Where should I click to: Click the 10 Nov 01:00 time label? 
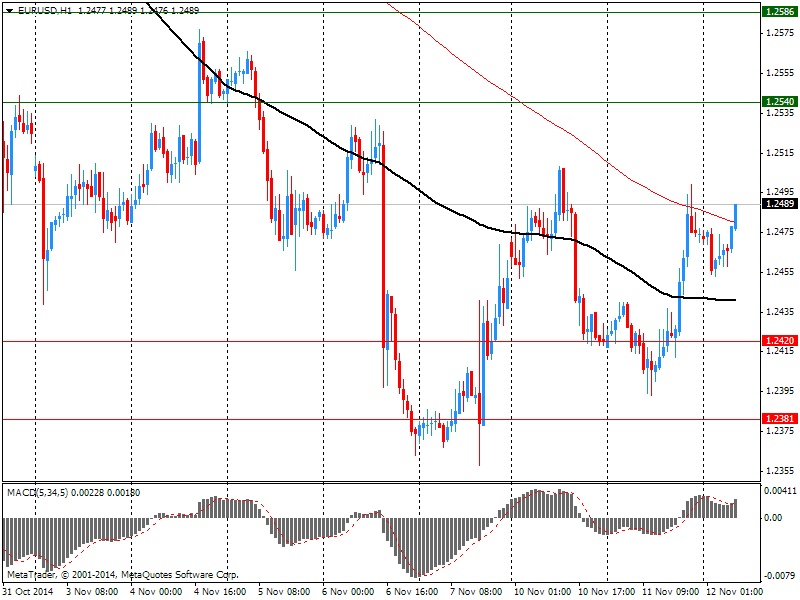click(x=542, y=591)
